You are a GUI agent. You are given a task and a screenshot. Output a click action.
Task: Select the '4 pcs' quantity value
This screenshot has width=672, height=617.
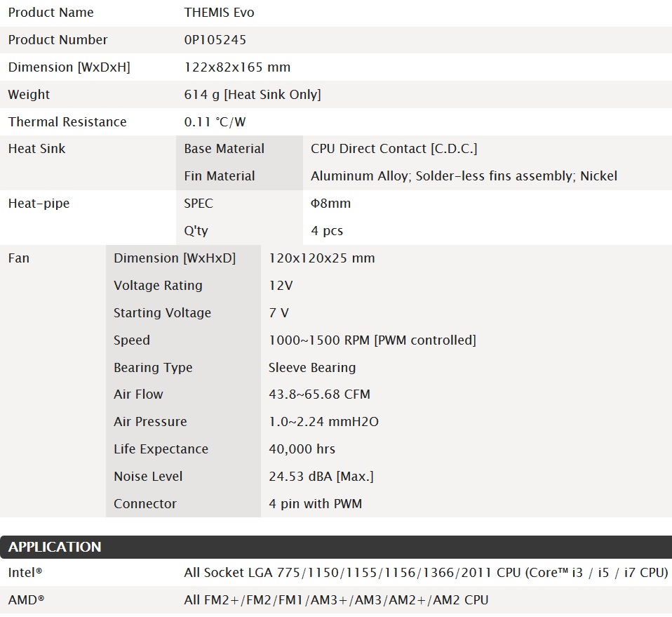point(327,231)
